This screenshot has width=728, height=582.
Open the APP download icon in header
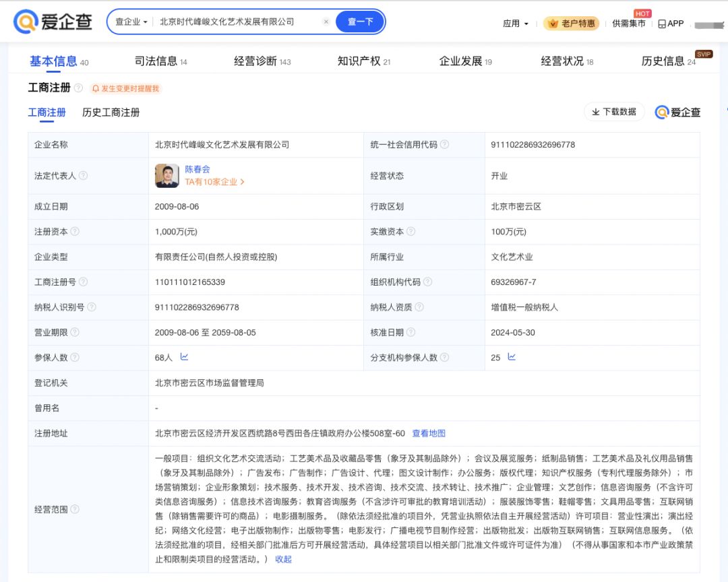(x=671, y=23)
